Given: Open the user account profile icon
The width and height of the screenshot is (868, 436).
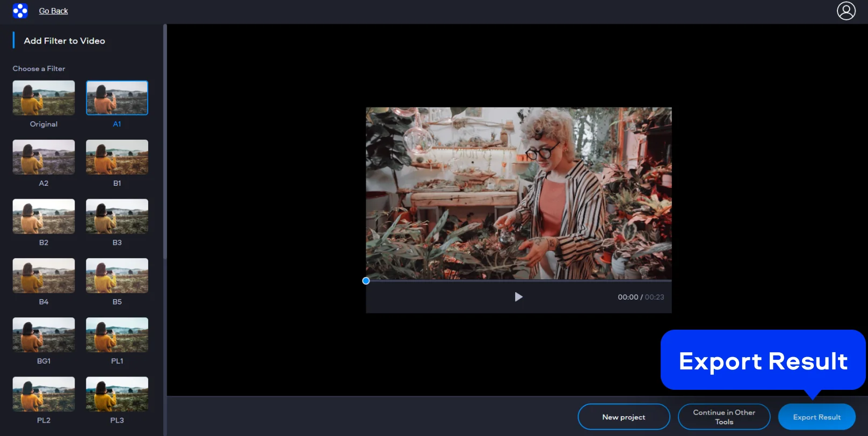Looking at the screenshot, I should (x=846, y=11).
